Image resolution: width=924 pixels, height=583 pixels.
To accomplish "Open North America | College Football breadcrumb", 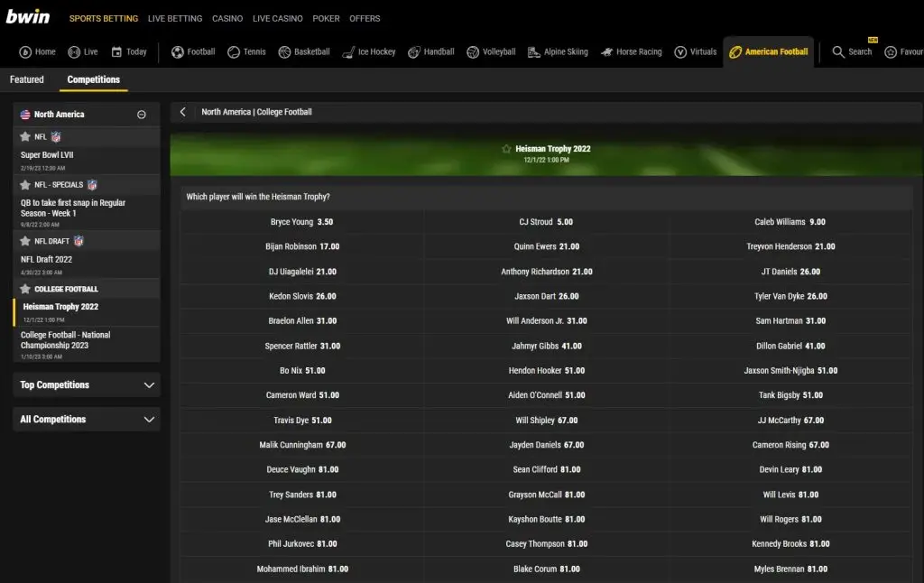I will click(x=256, y=111).
